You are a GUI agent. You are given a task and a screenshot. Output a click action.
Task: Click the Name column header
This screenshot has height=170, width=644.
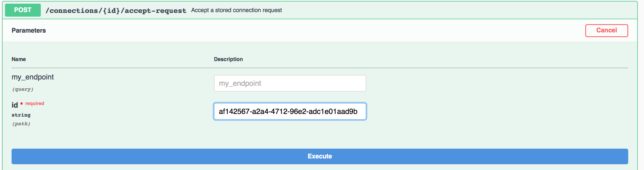coord(18,59)
